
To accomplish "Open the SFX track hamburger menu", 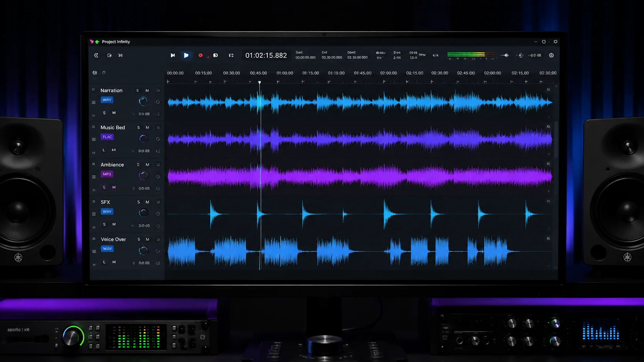I will point(94,214).
